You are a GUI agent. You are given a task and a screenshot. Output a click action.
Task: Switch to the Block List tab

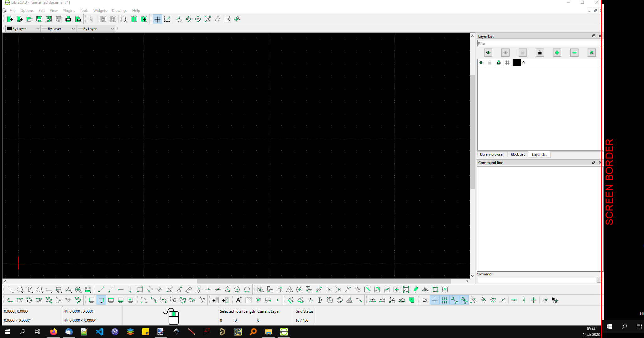click(x=518, y=154)
